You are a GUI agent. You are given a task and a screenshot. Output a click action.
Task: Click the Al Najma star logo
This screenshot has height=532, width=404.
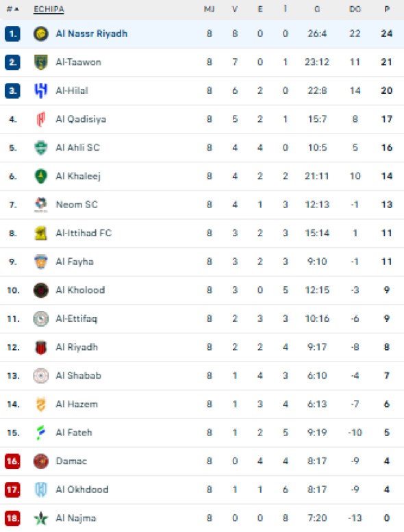pyautogui.click(x=40, y=518)
